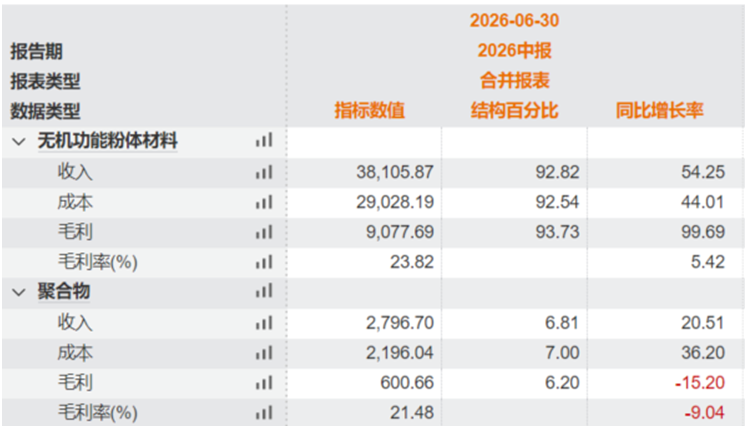Click the 600.66 value cell

364,383
